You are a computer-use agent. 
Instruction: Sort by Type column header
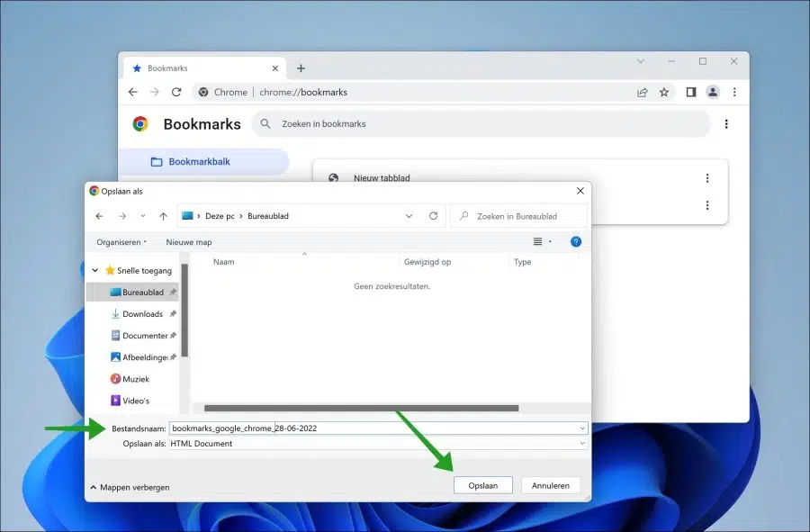pyautogui.click(x=522, y=262)
